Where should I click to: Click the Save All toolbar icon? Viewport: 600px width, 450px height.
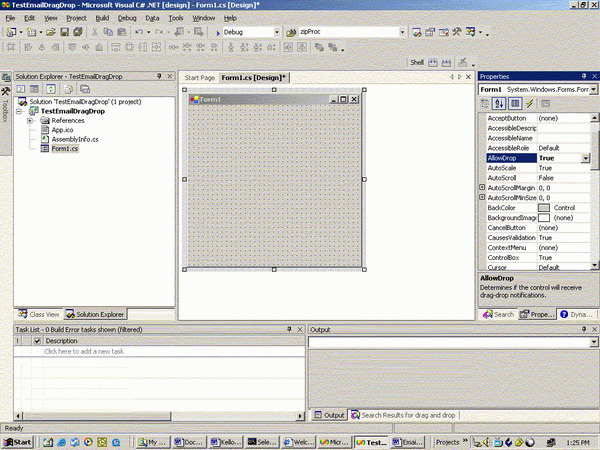coord(78,32)
